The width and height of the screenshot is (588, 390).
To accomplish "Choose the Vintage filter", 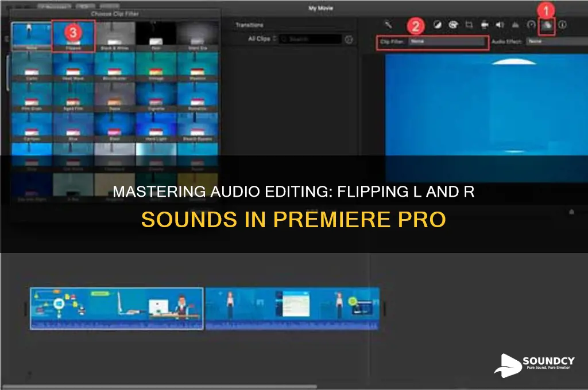I will pyautogui.click(x=156, y=67).
